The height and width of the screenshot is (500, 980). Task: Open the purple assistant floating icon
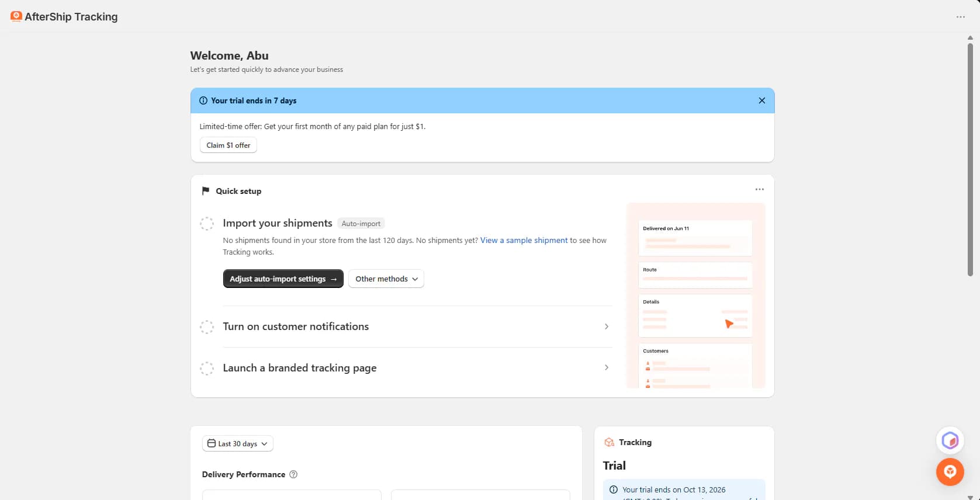click(x=950, y=440)
